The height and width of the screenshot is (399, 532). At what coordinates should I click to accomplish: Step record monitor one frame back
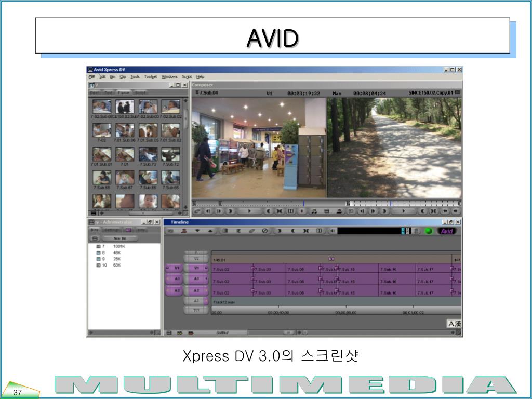(362, 211)
